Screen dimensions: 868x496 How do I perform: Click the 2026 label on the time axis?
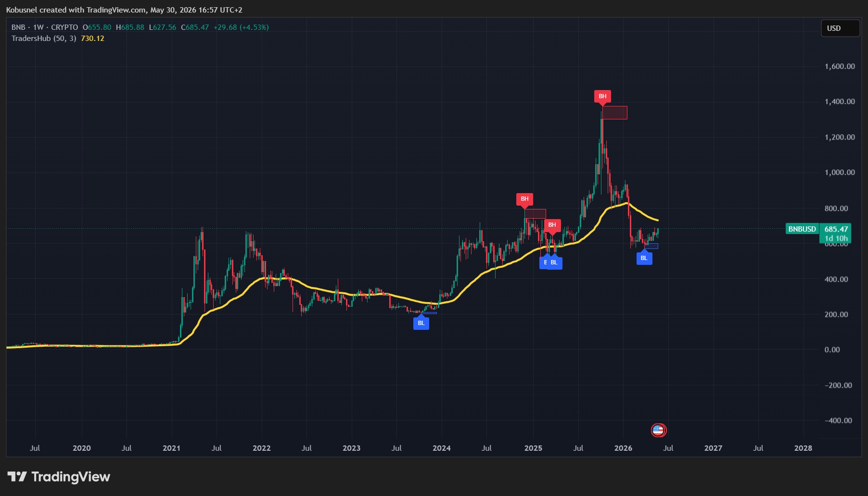624,448
